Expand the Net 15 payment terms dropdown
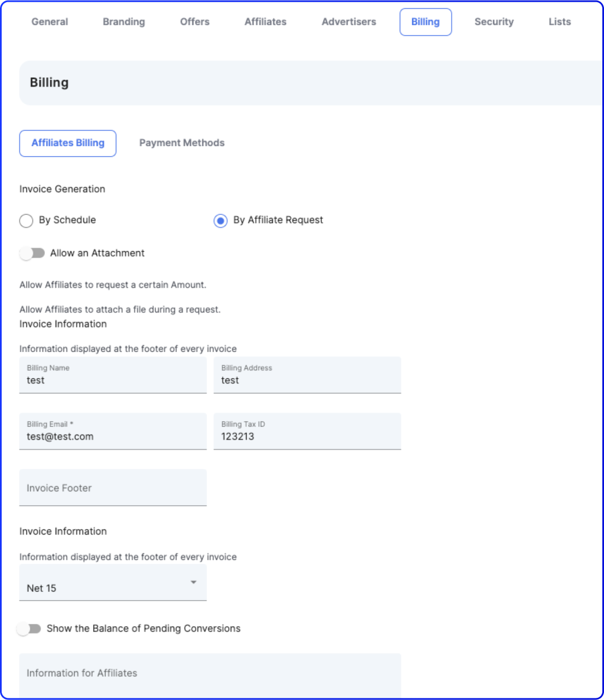Screen dimensions: 604x700 113,583
